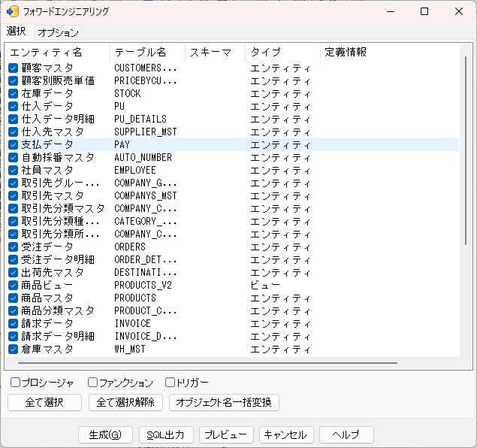
Task: Click the 全て選択 button
Action: (x=44, y=402)
